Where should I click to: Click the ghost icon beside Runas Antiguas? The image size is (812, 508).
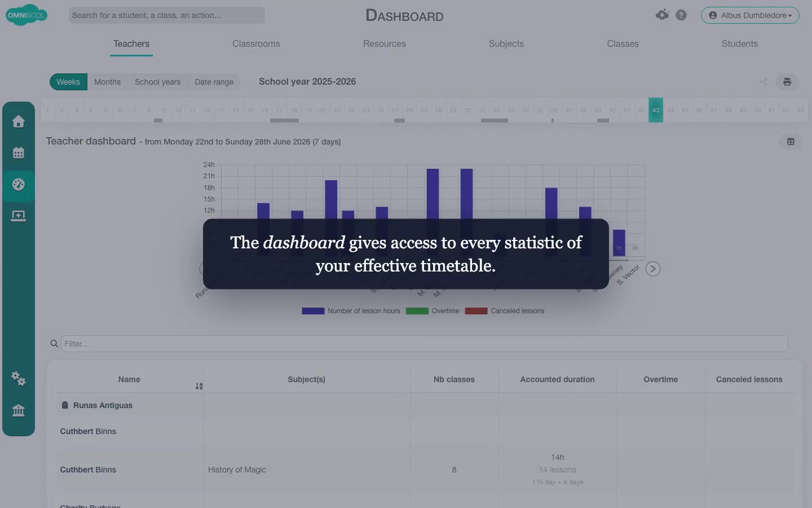(65, 405)
